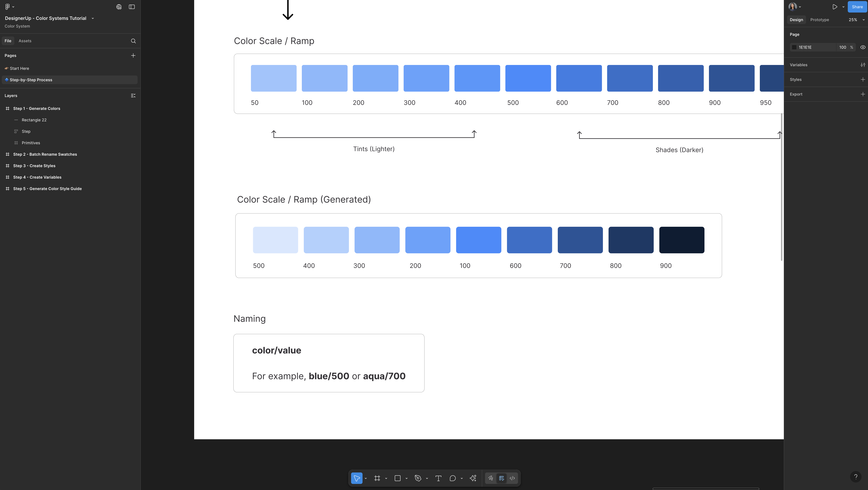Viewport: 868px width, 490px height.
Task: Toggle page background color visibility with the eye icon
Action: click(863, 47)
